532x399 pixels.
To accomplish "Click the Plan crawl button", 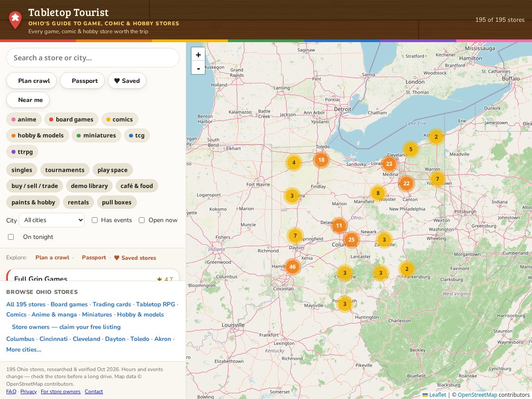I will coord(31,81).
